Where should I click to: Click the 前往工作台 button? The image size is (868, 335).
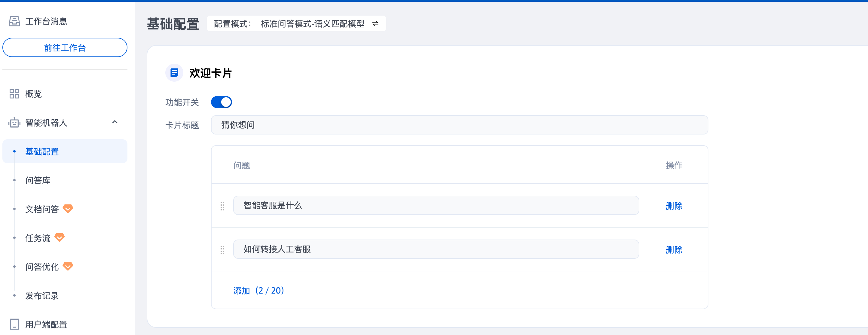coord(65,47)
